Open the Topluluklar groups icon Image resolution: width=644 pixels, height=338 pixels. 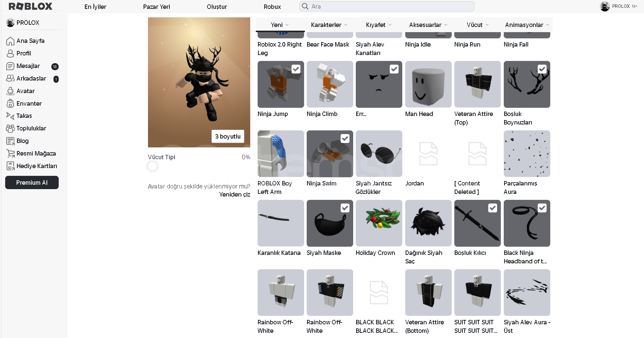coord(10,129)
